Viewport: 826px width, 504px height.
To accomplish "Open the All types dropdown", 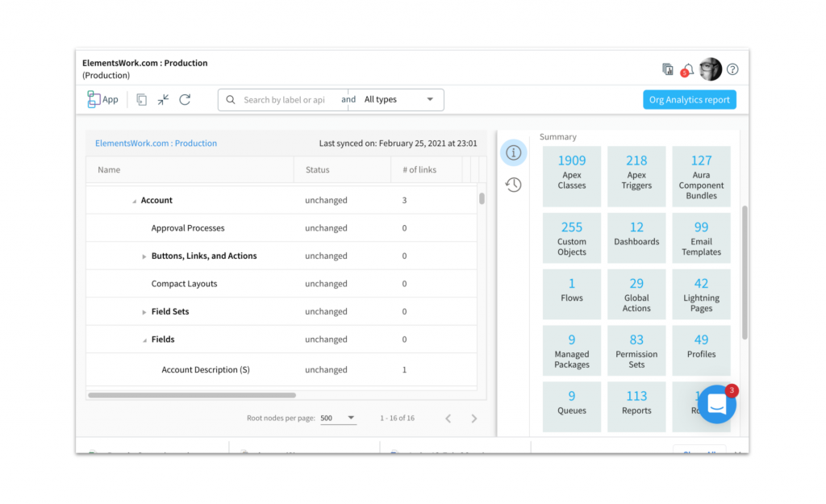I will click(x=398, y=100).
